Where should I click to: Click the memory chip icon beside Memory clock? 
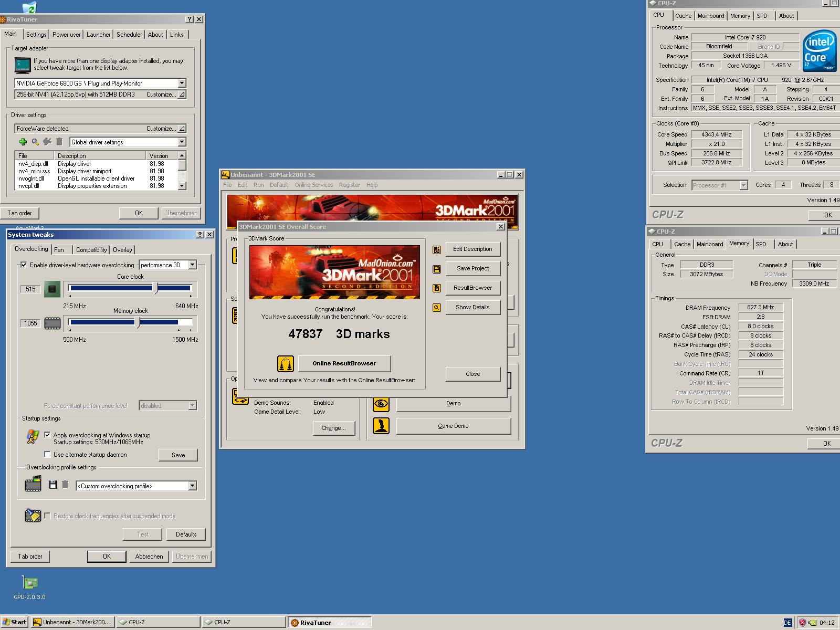tap(52, 323)
